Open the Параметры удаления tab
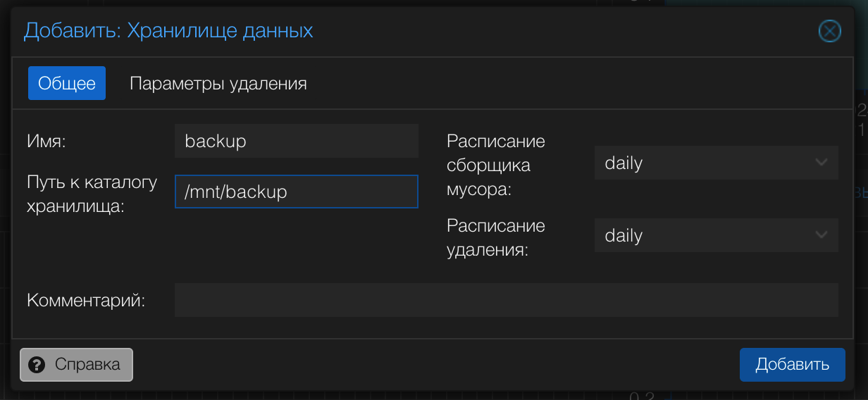Screen dimensions: 868x400 [x=218, y=84]
